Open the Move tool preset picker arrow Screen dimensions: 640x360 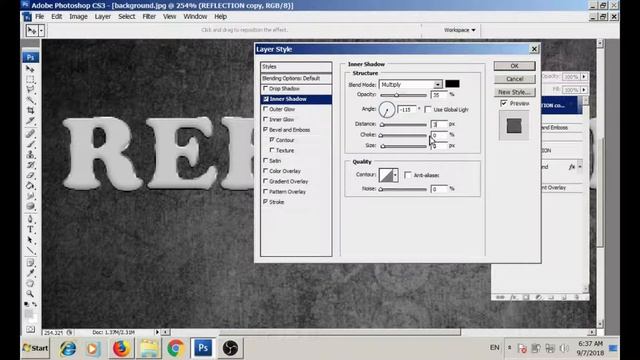(41, 30)
